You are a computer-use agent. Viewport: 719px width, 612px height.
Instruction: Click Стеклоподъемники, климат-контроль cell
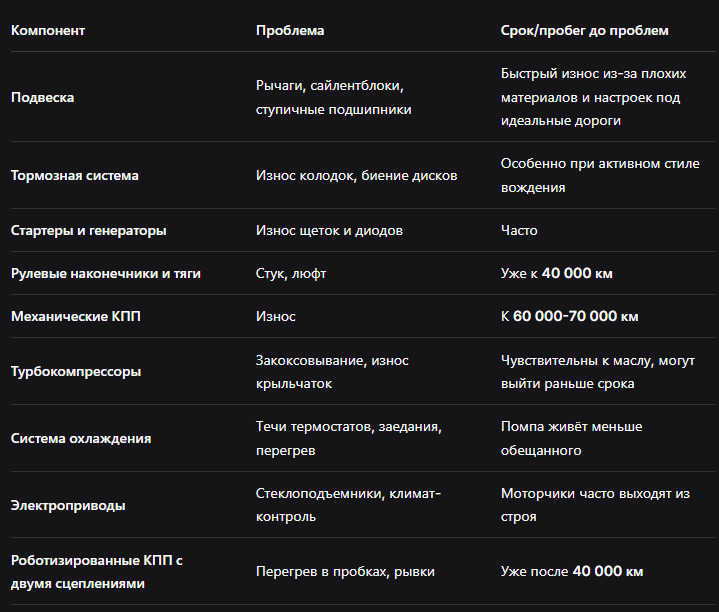348,505
